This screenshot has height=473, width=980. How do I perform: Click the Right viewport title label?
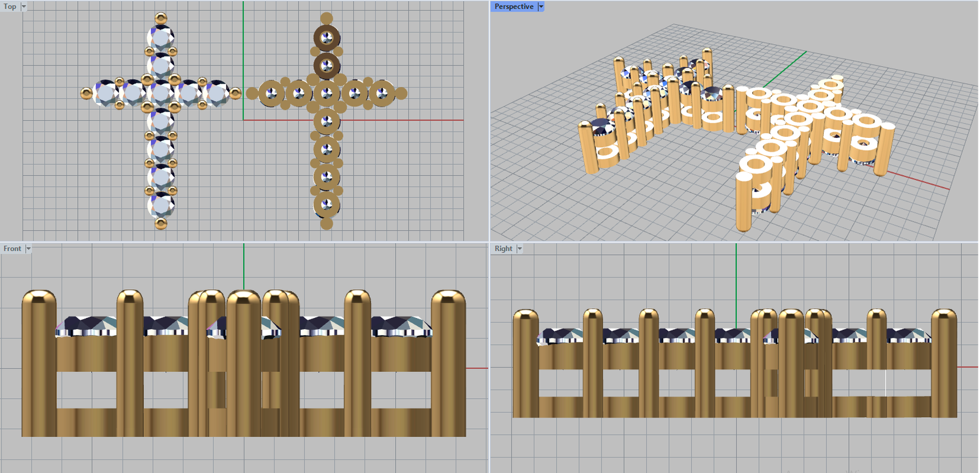point(503,249)
